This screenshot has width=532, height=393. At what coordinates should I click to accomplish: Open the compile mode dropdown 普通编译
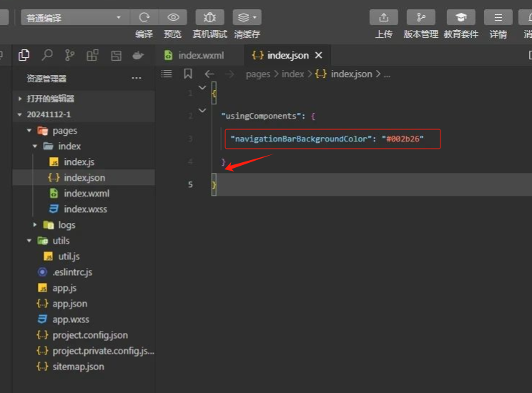74,17
